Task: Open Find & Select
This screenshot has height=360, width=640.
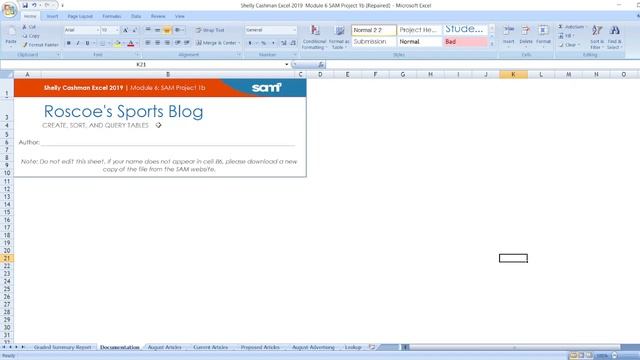Action: pyautogui.click(x=614, y=37)
